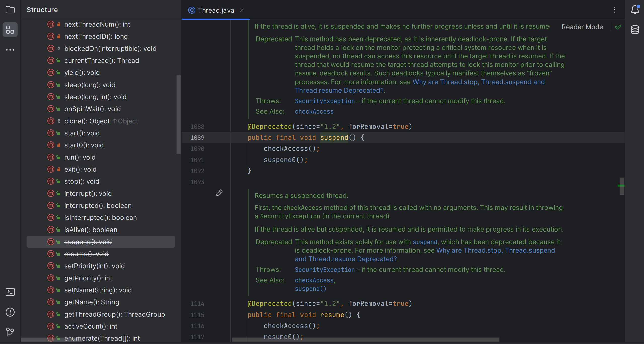Image resolution: width=644 pixels, height=344 pixels.
Task: Open the Notifications bell
Action: pyautogui.click(x=635, y=10)
